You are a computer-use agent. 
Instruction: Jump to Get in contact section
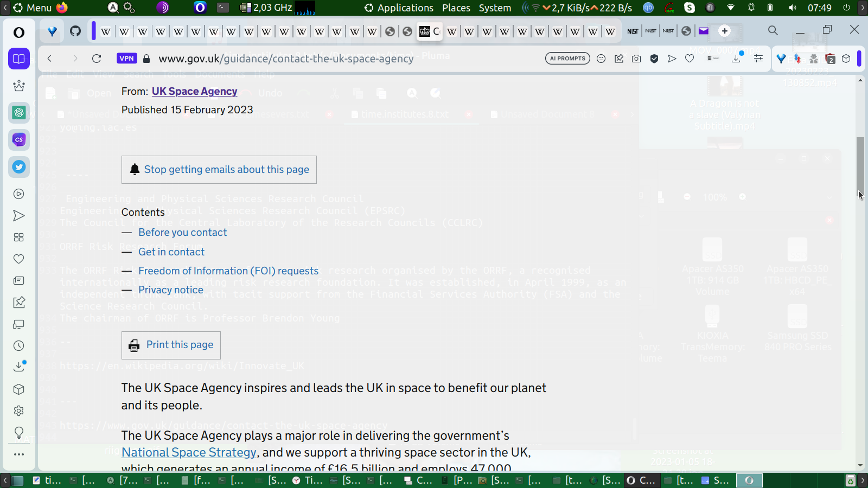point(171,252)
